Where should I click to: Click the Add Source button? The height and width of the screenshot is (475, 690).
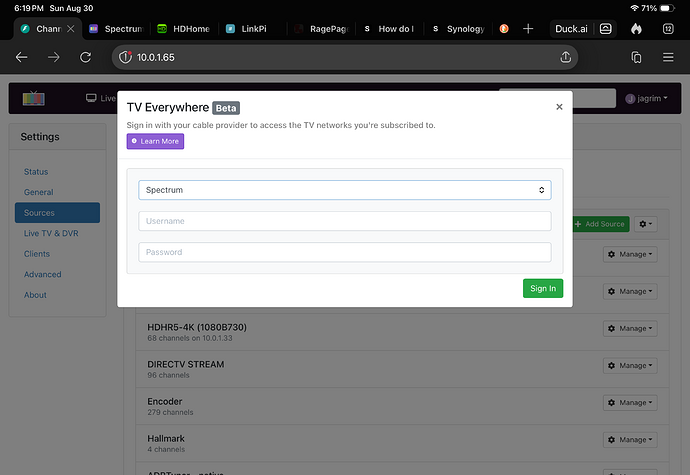click(601, 224)
